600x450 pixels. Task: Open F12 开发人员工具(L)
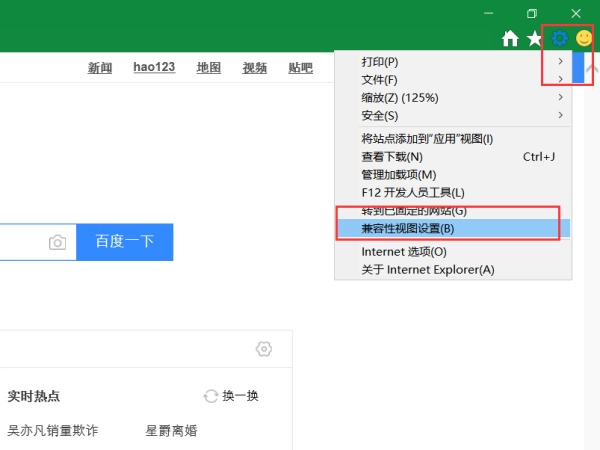point(450,193)
